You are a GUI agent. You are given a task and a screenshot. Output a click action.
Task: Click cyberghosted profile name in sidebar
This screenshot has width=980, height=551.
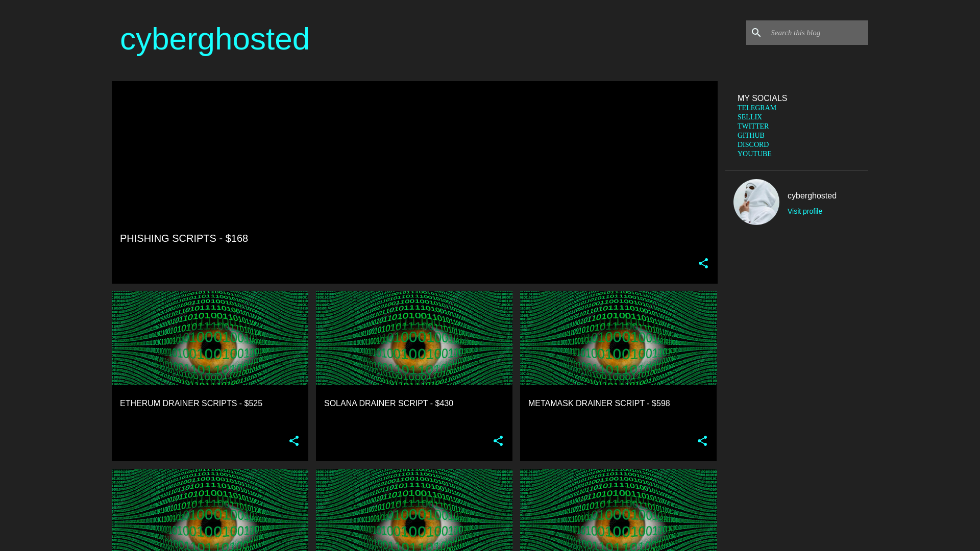click(x=812, y=196)
